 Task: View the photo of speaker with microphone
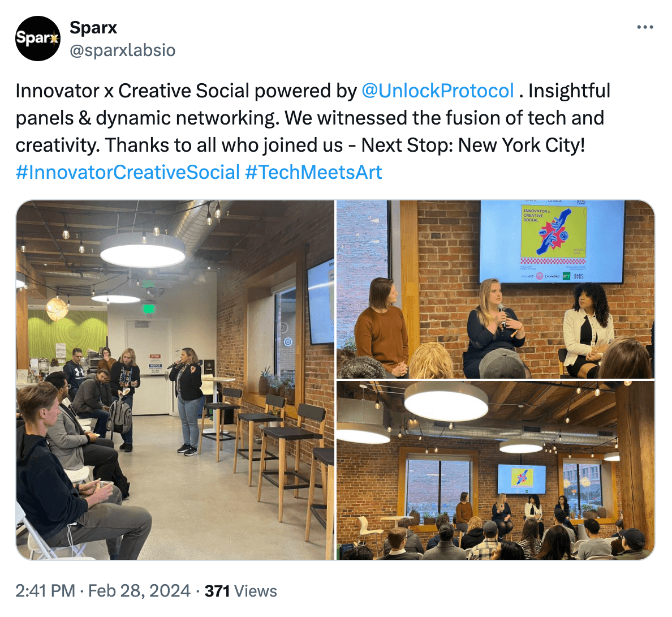pyautogui.click(x=175, y=380)
